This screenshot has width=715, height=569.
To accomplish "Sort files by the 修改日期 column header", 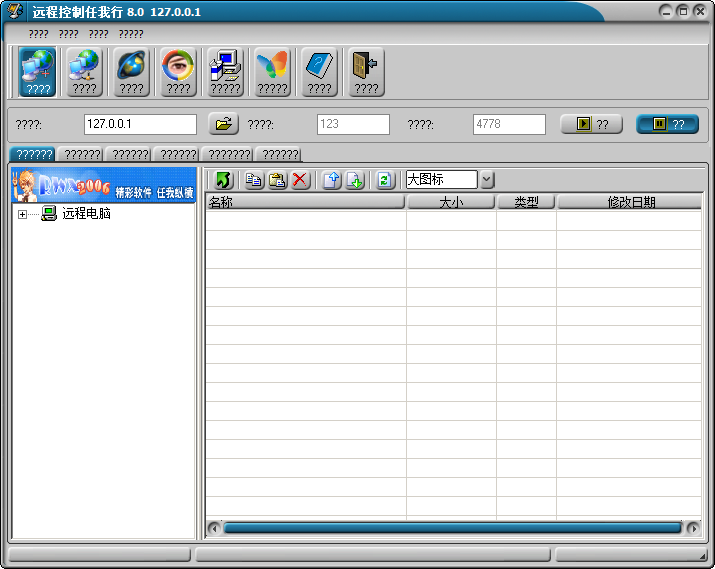I will click(630, 202).
